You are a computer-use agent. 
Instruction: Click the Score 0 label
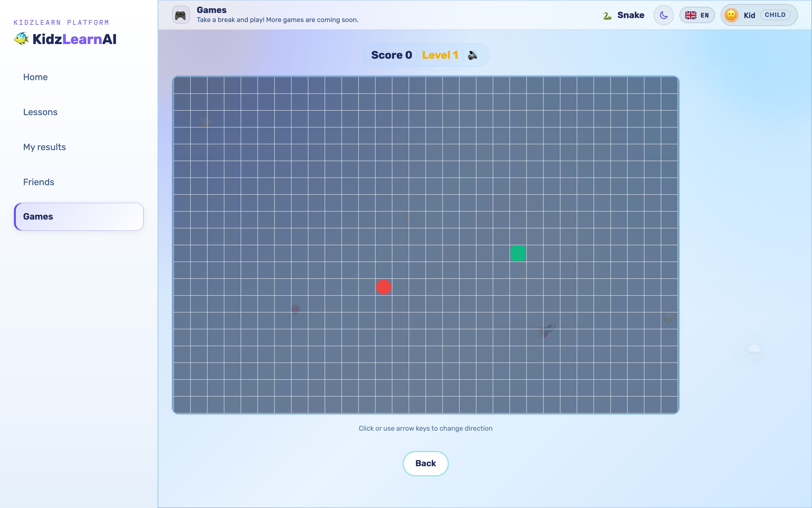pos(391,55)
